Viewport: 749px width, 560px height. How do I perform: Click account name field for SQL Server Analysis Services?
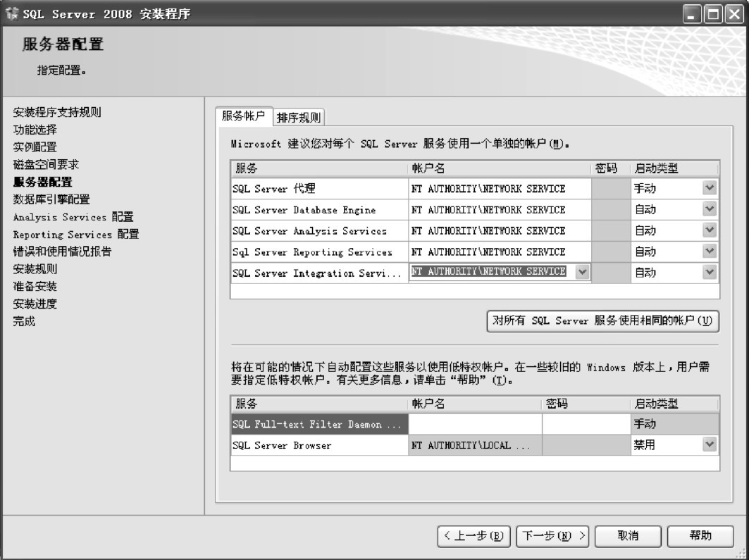(x=500, y=230)
